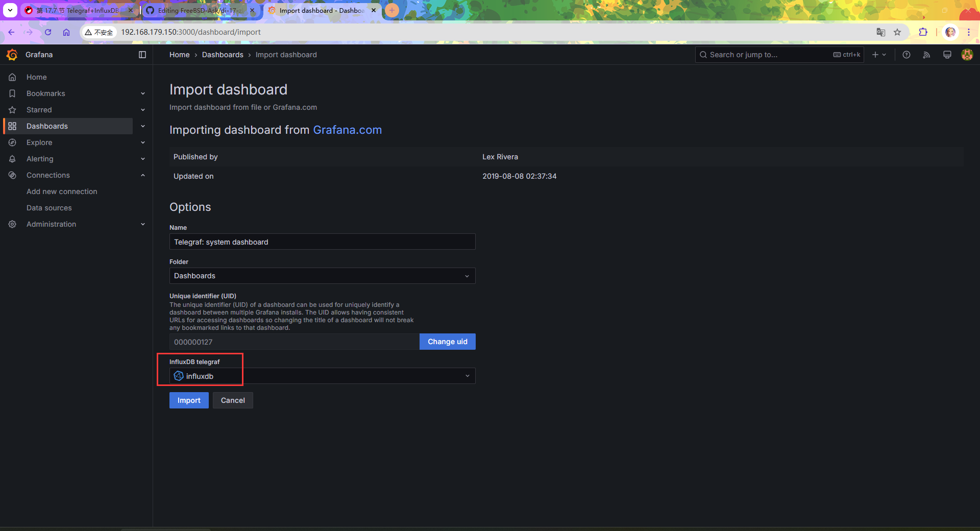Screen dimensions: 980x531
Task: Open Bookmarks in the sidebar
Action: pos(46,93)
